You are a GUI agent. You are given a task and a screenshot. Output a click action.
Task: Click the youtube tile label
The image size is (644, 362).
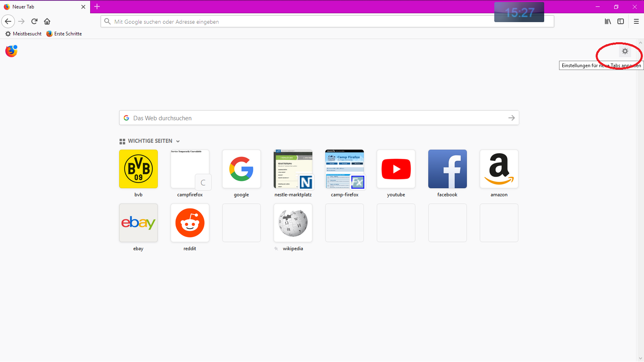pos(396,195)
